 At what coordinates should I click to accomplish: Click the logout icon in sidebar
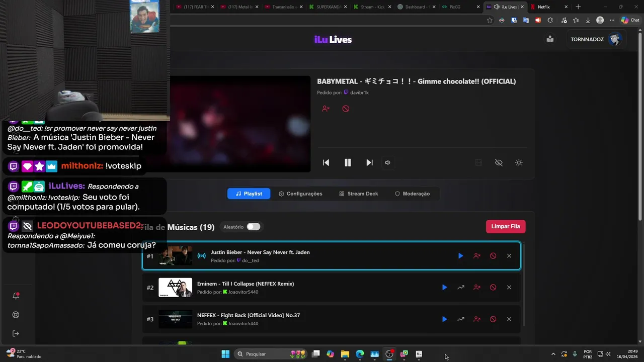(x=16, y=333)
